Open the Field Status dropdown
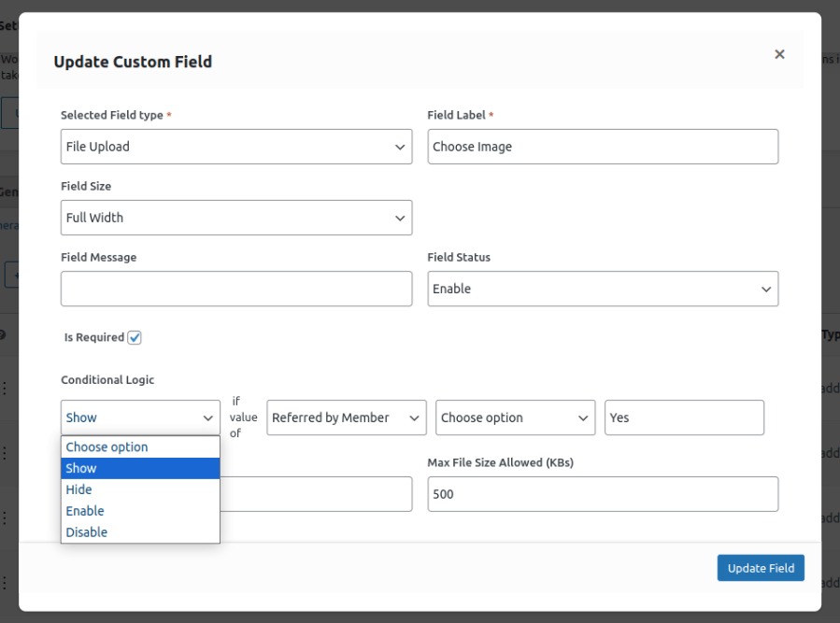840x623 pixels. click(603, 289)
